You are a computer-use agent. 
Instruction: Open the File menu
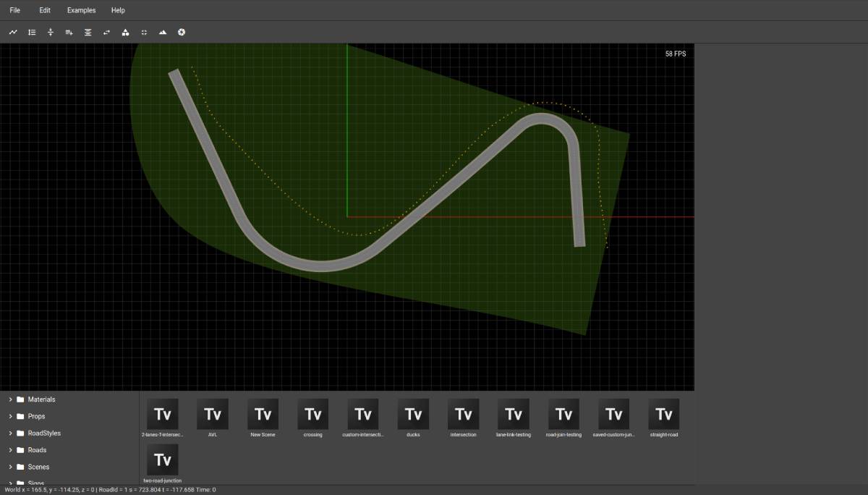coord(15,10)
